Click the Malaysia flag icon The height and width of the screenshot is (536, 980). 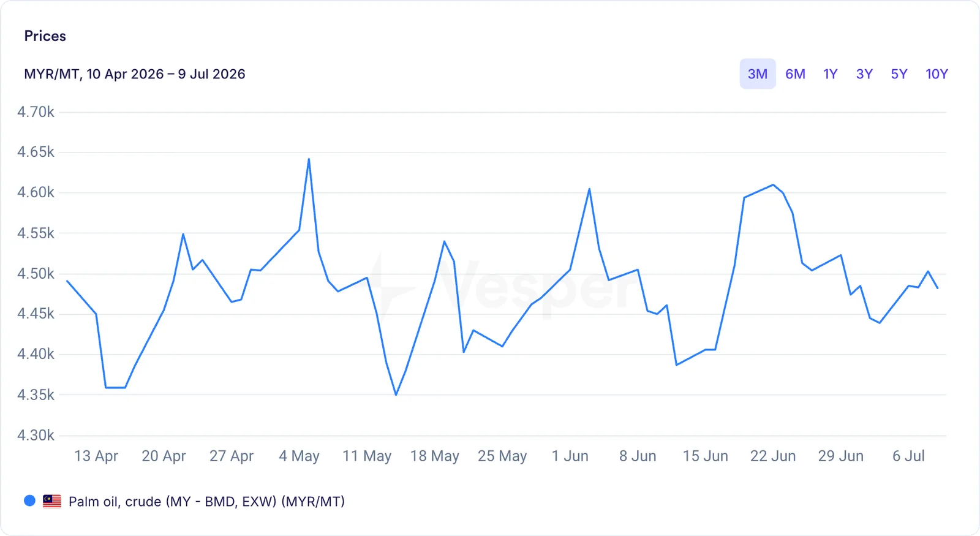pos(52,501)
